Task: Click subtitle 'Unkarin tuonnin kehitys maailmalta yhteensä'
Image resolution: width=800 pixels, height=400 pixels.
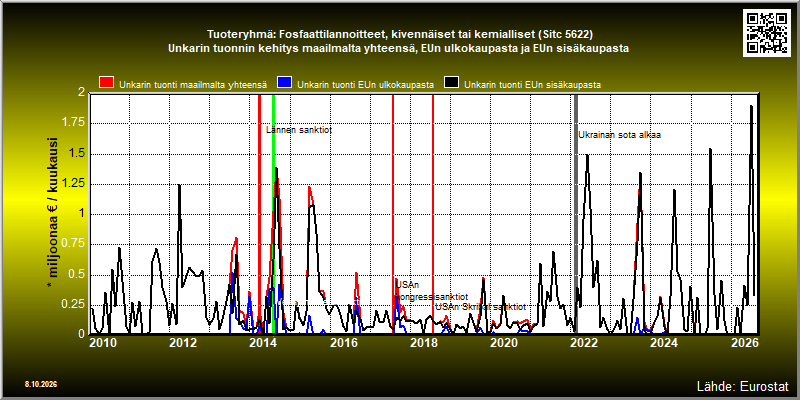Action: [x=400, y=49]
